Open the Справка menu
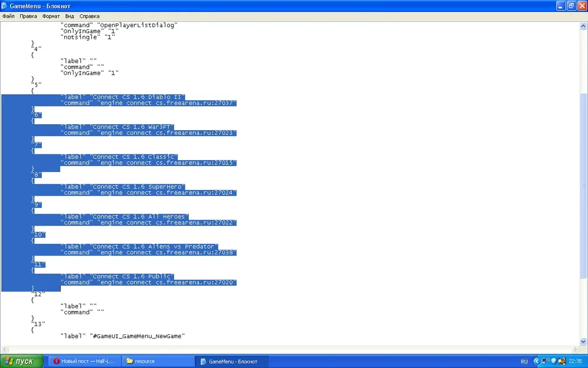This screenshot has height=368, width=588. point(89,16)
